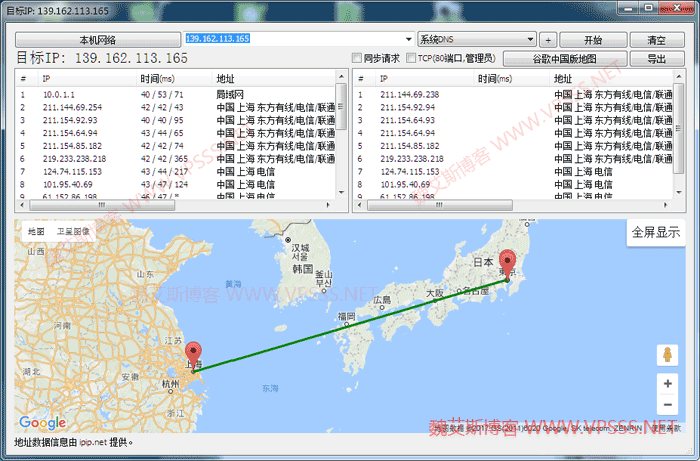Click right table vertical scrollbar up arrow

[679, 76]
